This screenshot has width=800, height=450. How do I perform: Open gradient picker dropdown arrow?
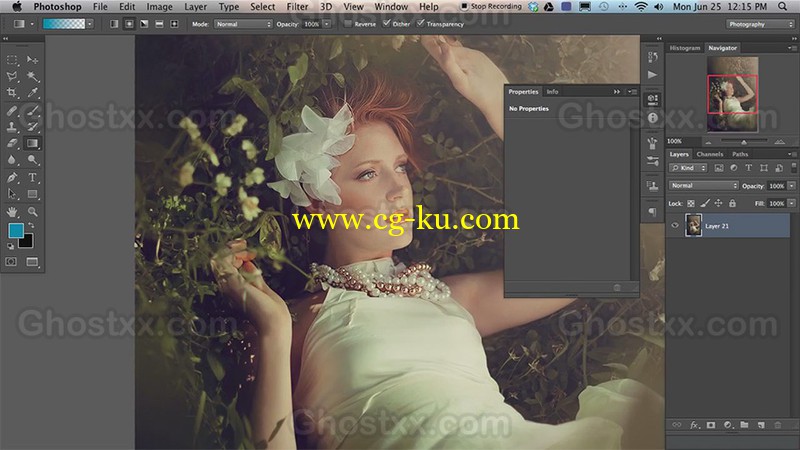click(x=90, y=24)
